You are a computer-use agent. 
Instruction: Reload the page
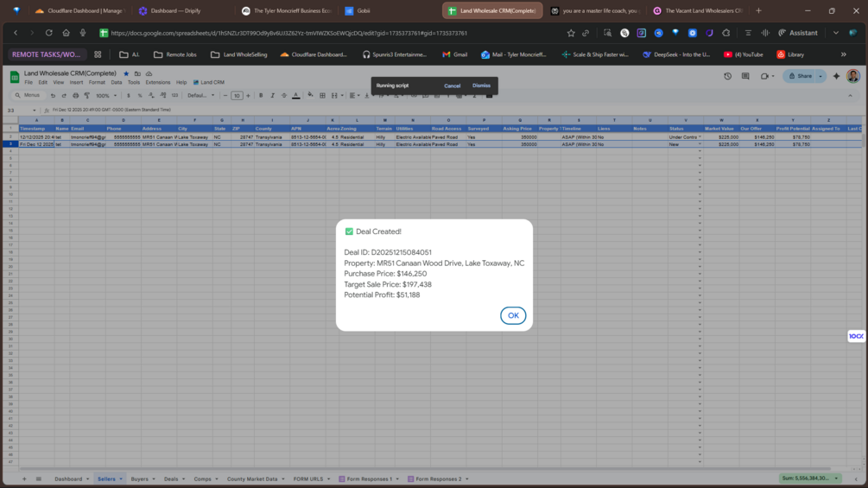[48, 33]
